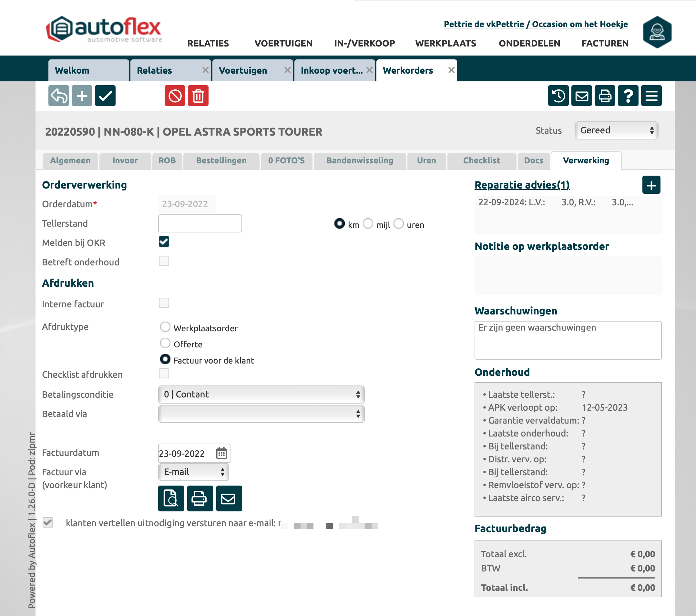Click the back arrow toolbar icon
This screenshot has height=616, width=696.
tap(58, 96)
